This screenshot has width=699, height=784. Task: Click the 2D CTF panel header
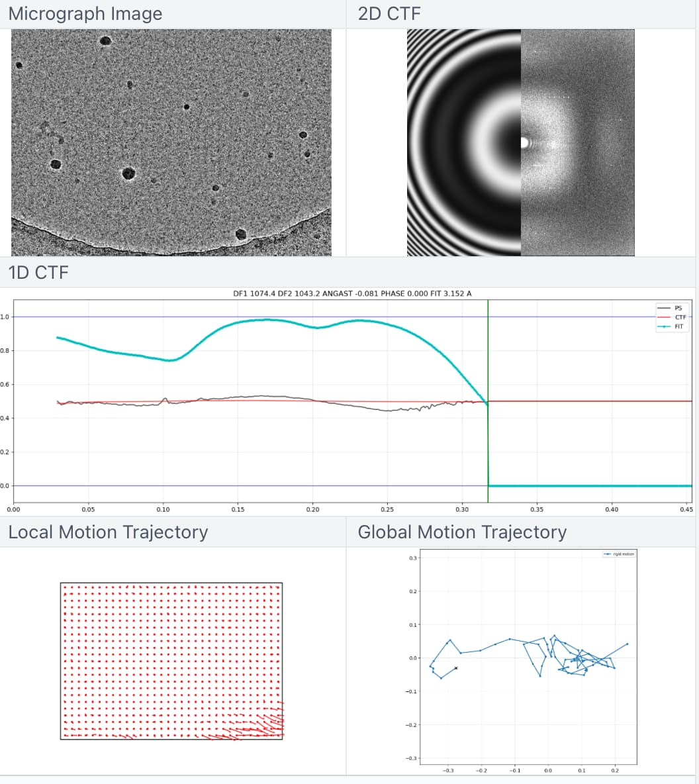coord(389,14)
